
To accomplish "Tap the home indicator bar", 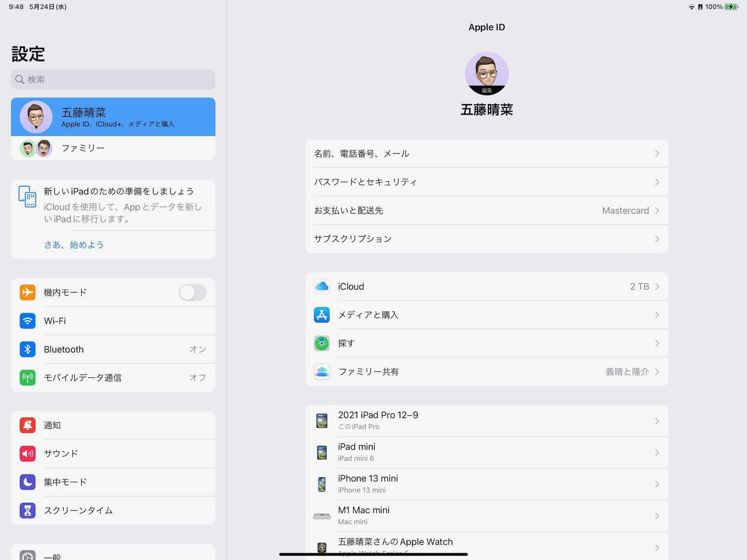I will tap(373, 554).
